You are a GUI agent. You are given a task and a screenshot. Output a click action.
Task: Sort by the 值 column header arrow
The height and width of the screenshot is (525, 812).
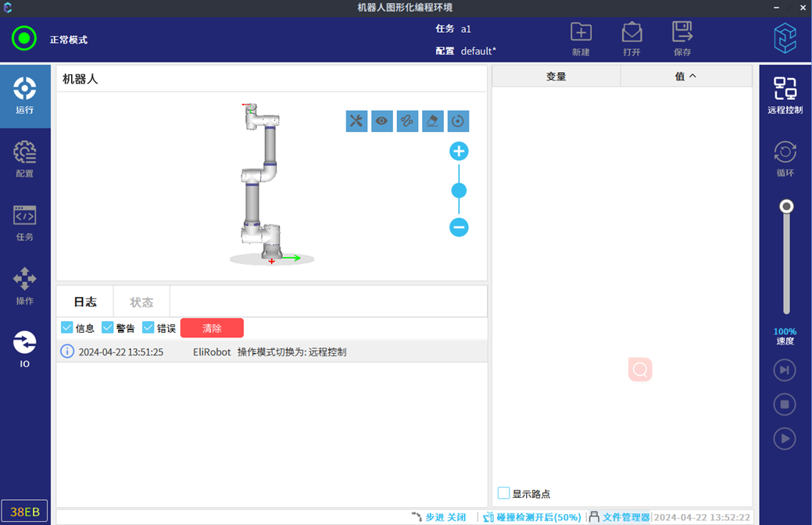(692, 77)
